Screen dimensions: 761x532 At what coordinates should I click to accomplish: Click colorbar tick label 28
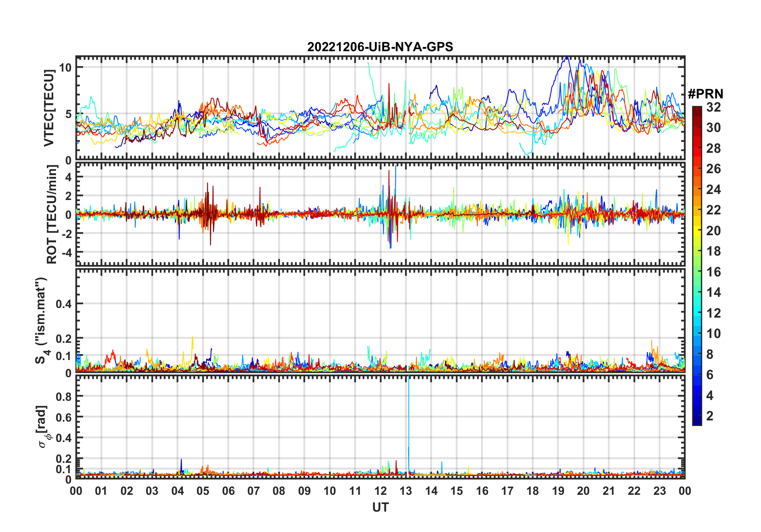point(713,148)
